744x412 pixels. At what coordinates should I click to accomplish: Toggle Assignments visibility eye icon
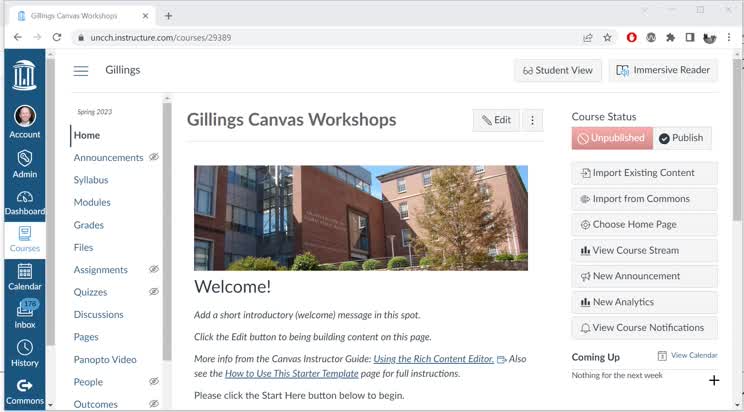pos(154,269)
